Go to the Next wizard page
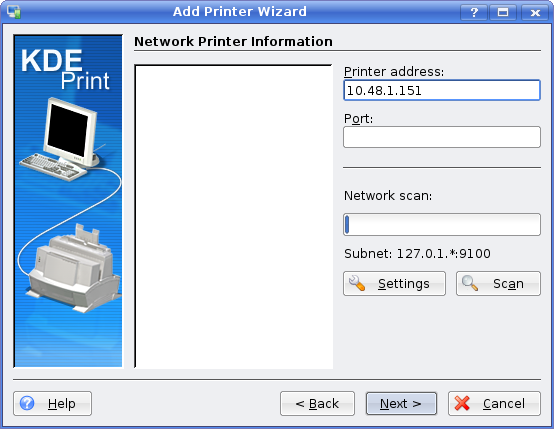This screenshot has height=429, width=554. click(x=401, y=403)
